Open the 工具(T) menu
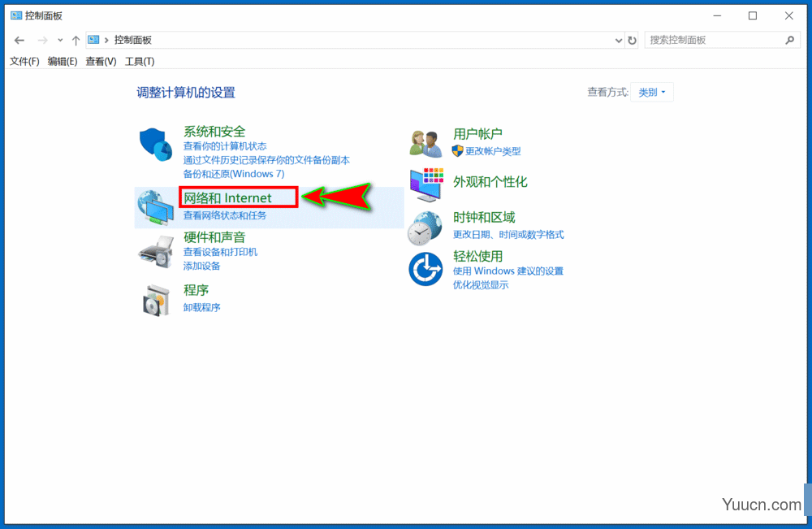812x529 pixels. [140, 61]
